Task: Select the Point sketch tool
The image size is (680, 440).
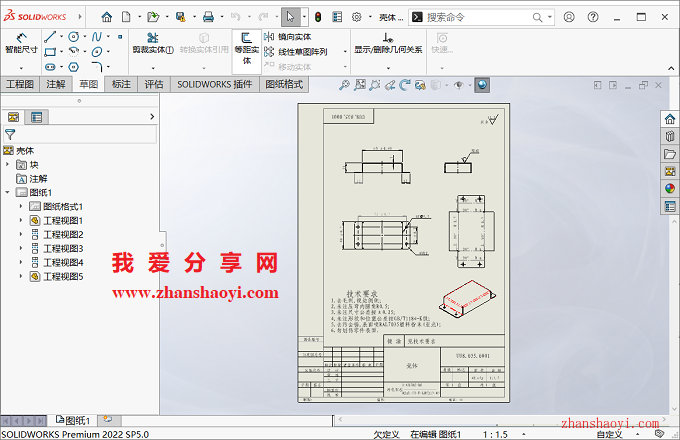Action: tap(120, 37)
